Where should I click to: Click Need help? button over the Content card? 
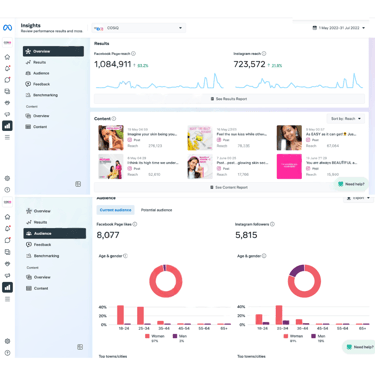coord(351,184)
